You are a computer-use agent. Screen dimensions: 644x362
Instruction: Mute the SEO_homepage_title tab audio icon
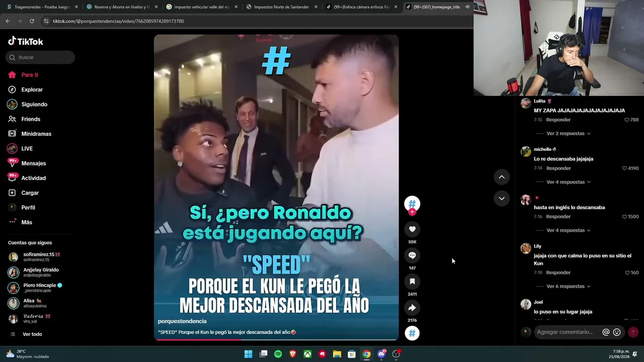467,7
